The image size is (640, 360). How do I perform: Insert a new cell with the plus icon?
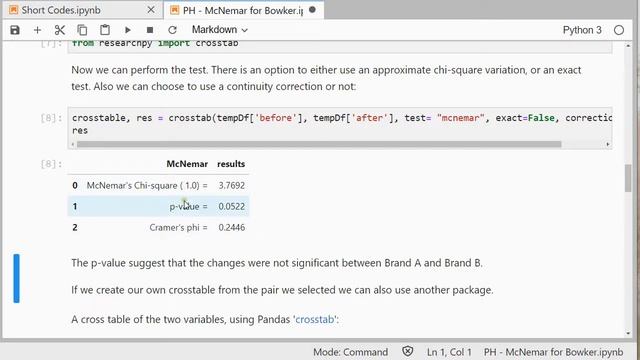pos(37,30)
